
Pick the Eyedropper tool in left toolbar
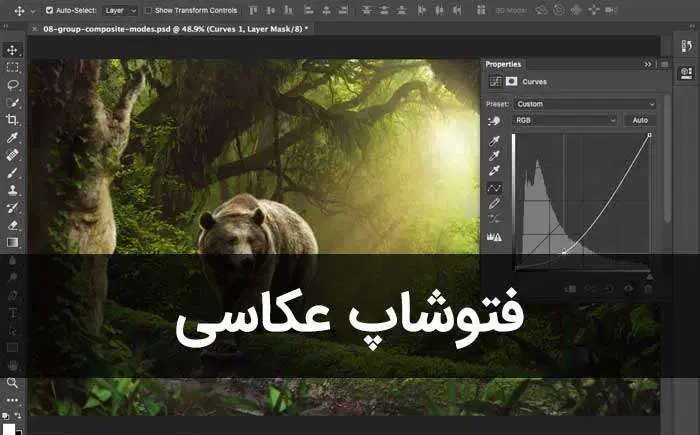12,138
